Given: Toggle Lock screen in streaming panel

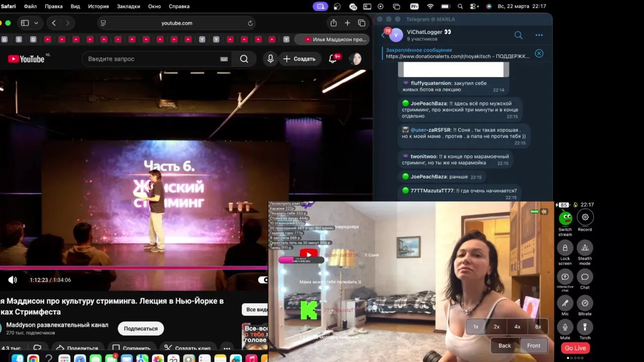Looking at the screenshot, I should [x=565, y=248].
